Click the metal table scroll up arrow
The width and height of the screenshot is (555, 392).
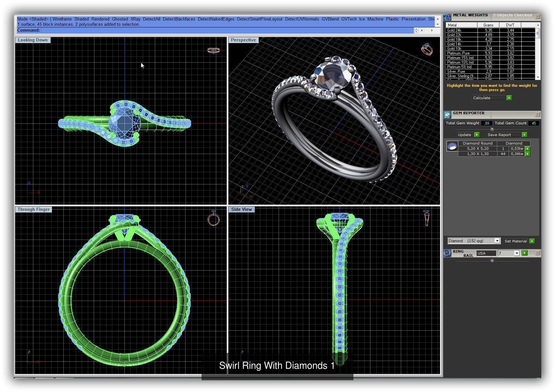pyautogui.click(x=538, y=25)
